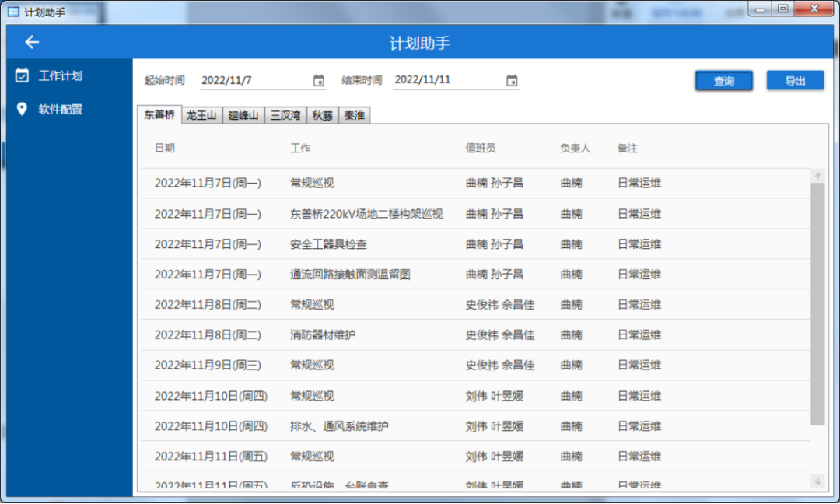Select the 消防器材维护 row
This screenshot has width=840, height=504.
[x=323, y=335]
